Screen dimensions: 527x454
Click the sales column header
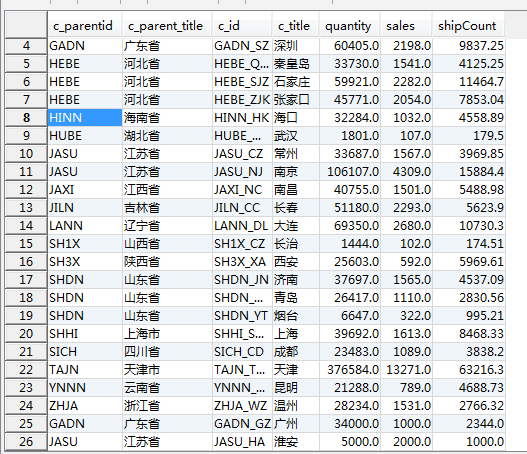(406, 25)
